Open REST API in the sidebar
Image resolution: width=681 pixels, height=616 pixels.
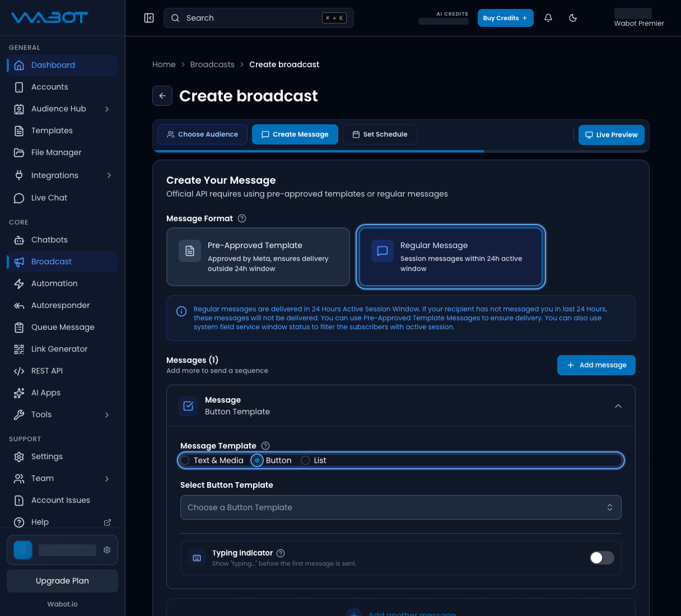pyautogui.click(x=62, y=371)
